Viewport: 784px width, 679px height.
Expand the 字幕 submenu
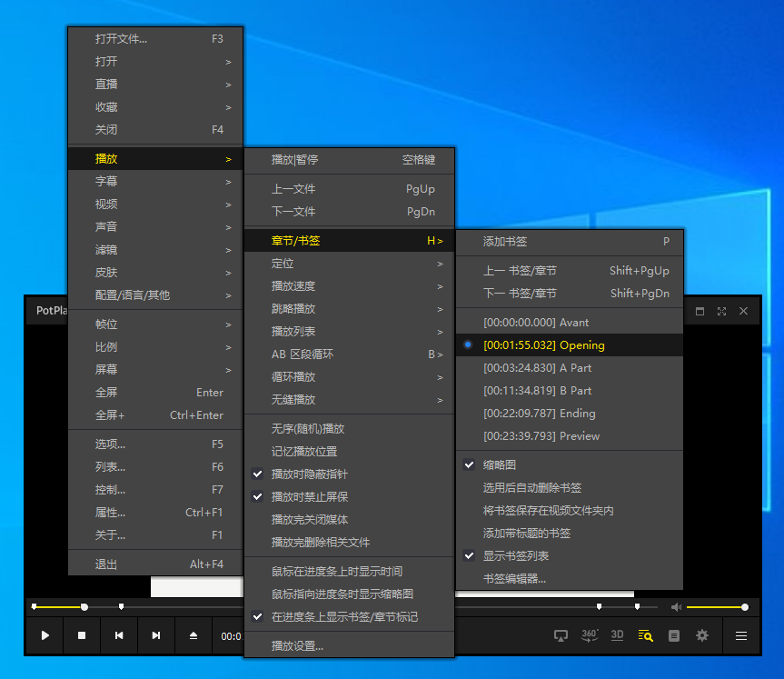click(x=155, y=181)
